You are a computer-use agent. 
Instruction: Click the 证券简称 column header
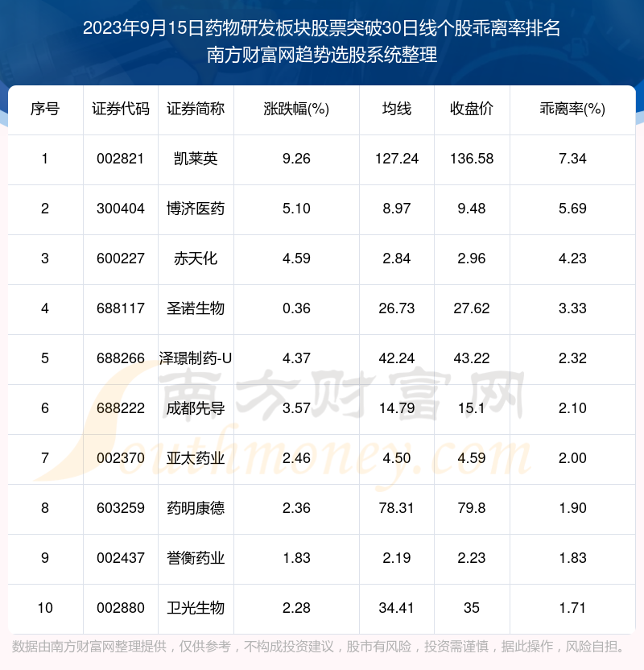click(196, 110)
